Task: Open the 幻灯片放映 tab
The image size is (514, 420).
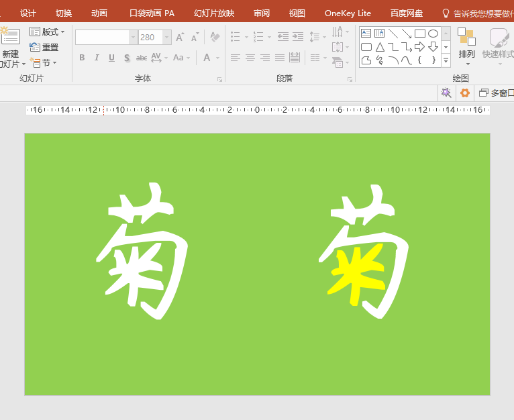Action: tap(214, 13)
